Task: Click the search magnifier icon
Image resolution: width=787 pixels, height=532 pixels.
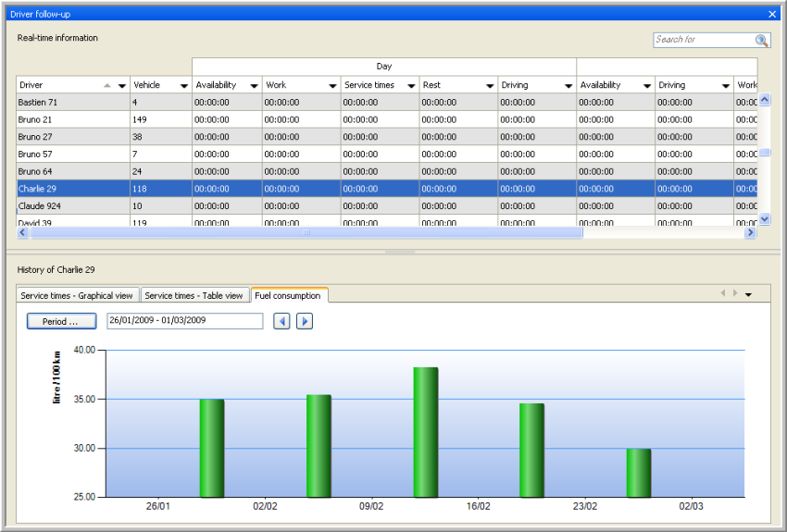Action: (761, 41)
